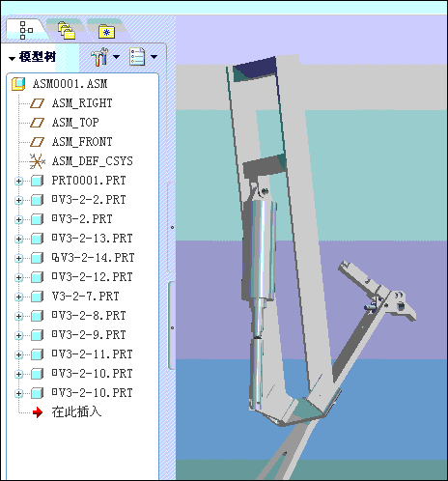448x481 pixels.
Task: Open the Folder Browser navigator tab
Action: pos(67,30)
